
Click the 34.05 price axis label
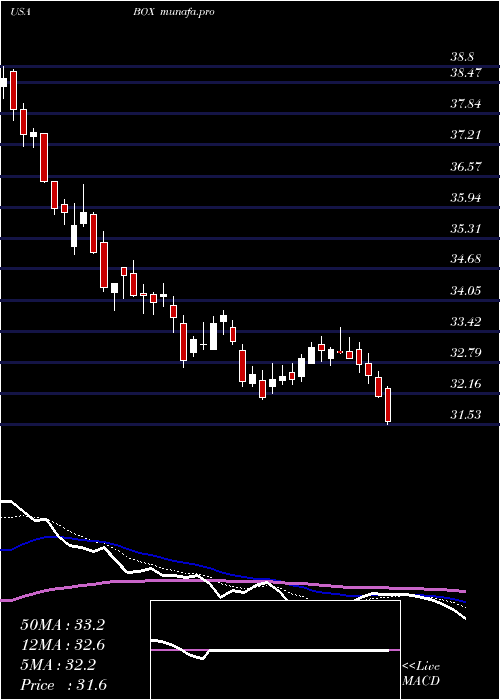[x=466, y=291]
